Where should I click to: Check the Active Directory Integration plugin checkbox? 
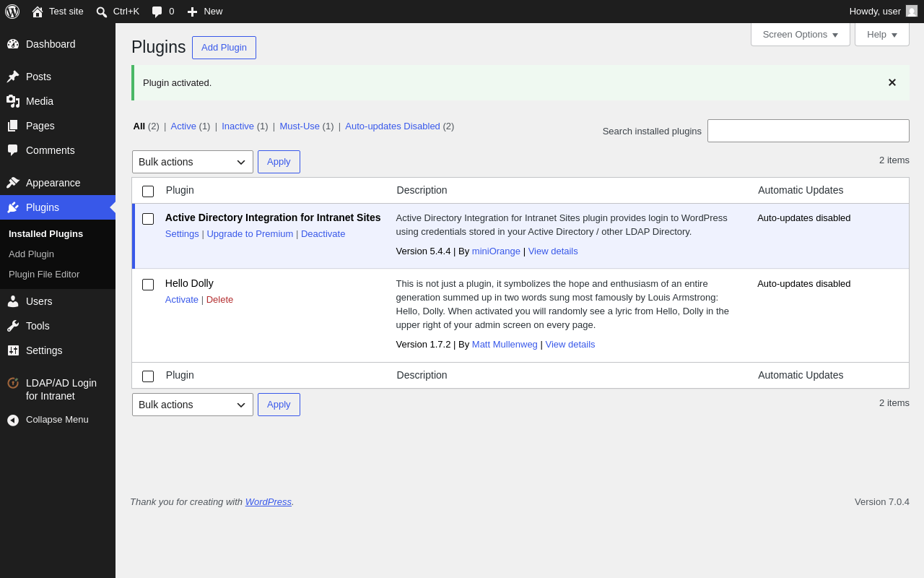tap(148, 219)
